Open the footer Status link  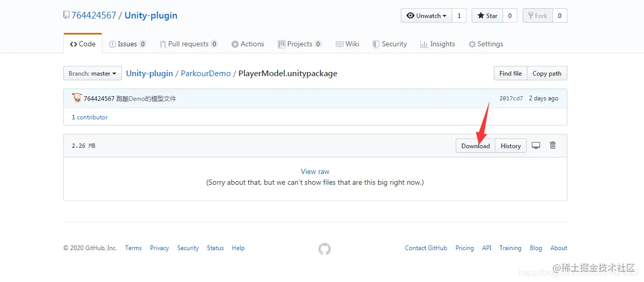coord(215,248)
